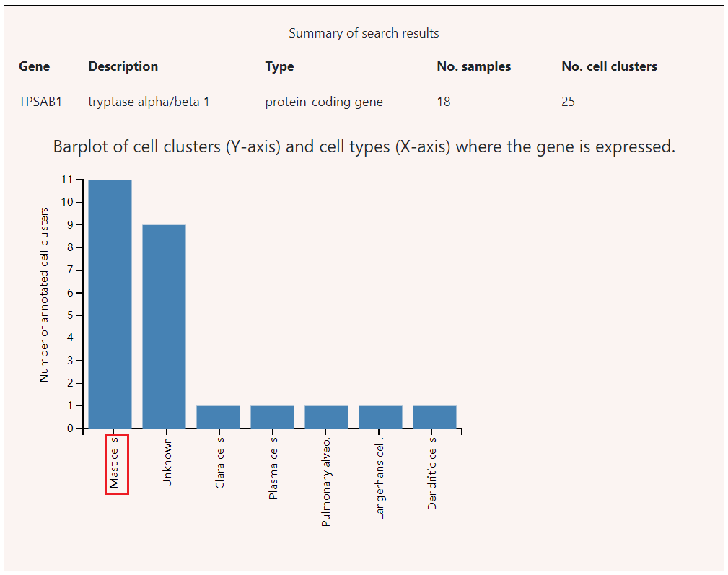Click the Langerhans cell. bar
Viewport: 728px width, 575px height.
click(x=380, y=417)
